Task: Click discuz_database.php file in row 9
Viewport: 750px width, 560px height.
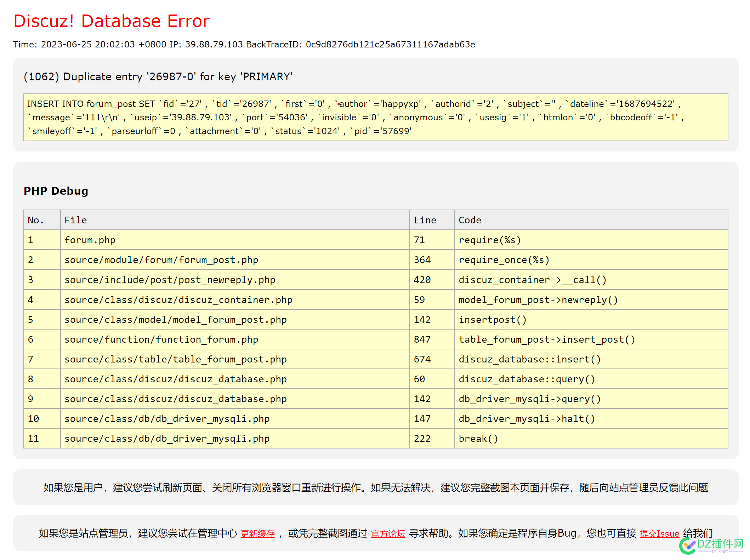Action: (x=235, y=399)
